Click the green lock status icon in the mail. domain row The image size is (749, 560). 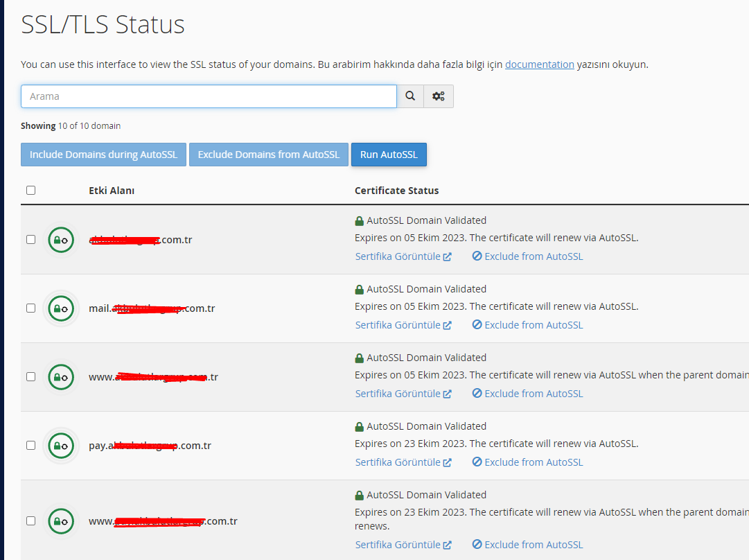(61, 308)
